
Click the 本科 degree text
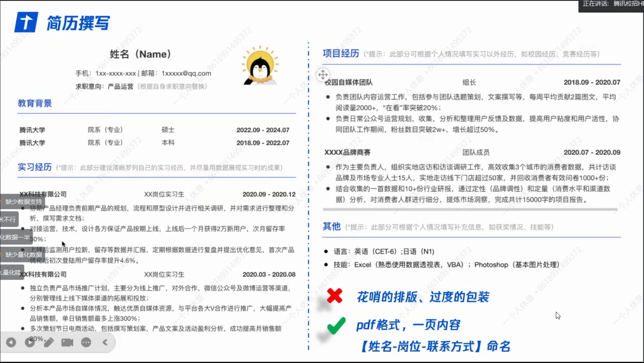168,143
